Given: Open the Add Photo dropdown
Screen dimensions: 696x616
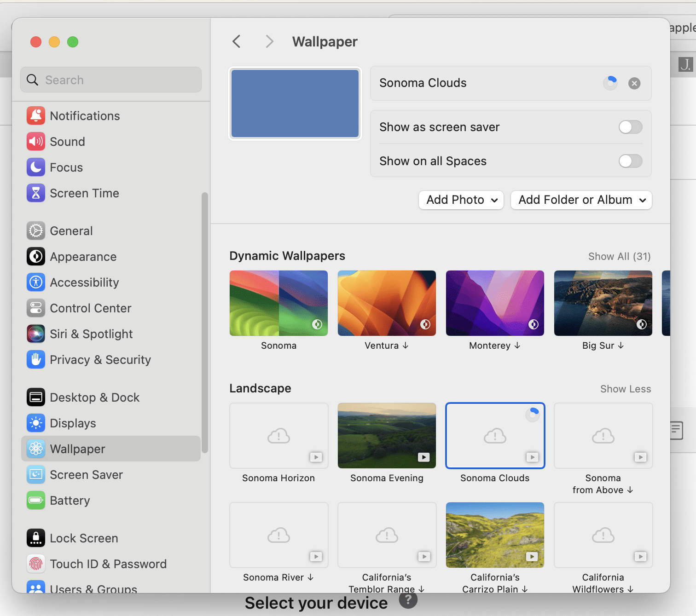Looking at the screenshot, I should pos(460,200).
